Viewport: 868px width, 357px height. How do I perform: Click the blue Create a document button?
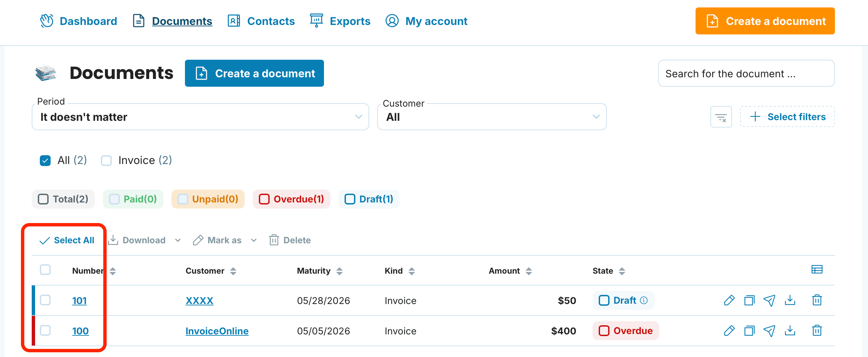(254, 73)
